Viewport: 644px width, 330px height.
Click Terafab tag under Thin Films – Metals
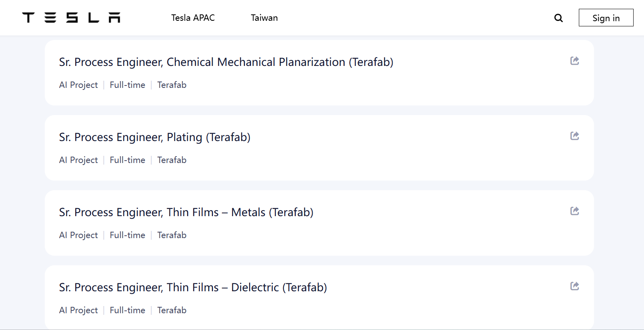pyautogui.click(x=172, y=235)
